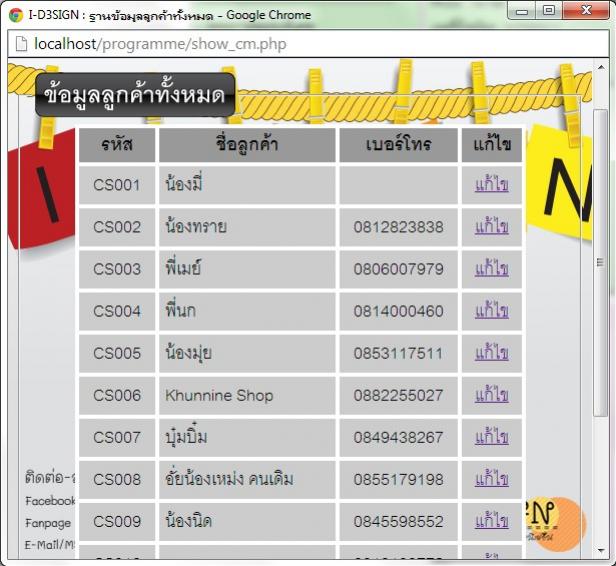Click the เบอร์โทร column header

coord(398,145)
